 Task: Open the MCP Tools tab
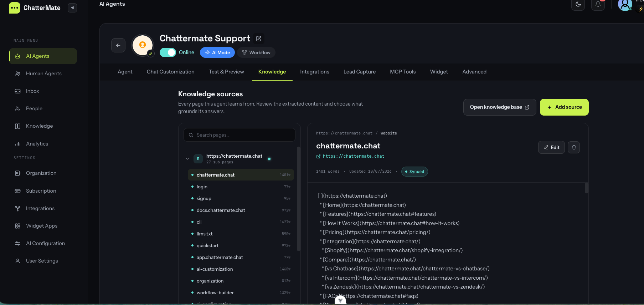pos(403,72)
